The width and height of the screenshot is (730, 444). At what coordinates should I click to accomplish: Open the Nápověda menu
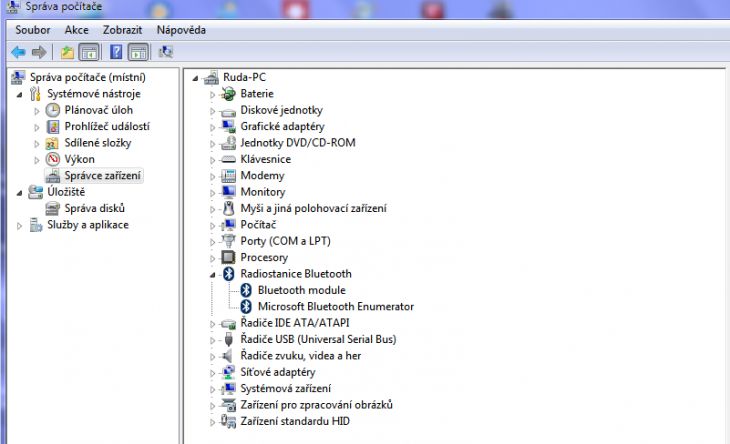point(181,30)
